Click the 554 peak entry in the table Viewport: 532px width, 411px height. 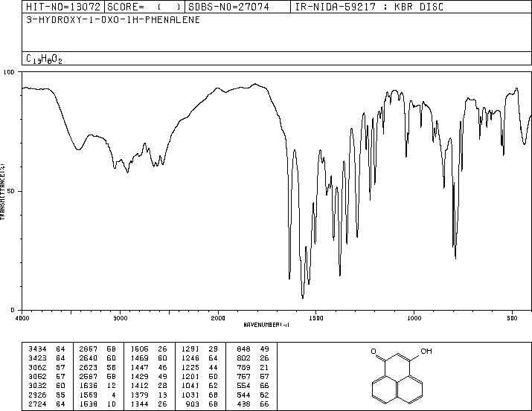tap(253, 386)
